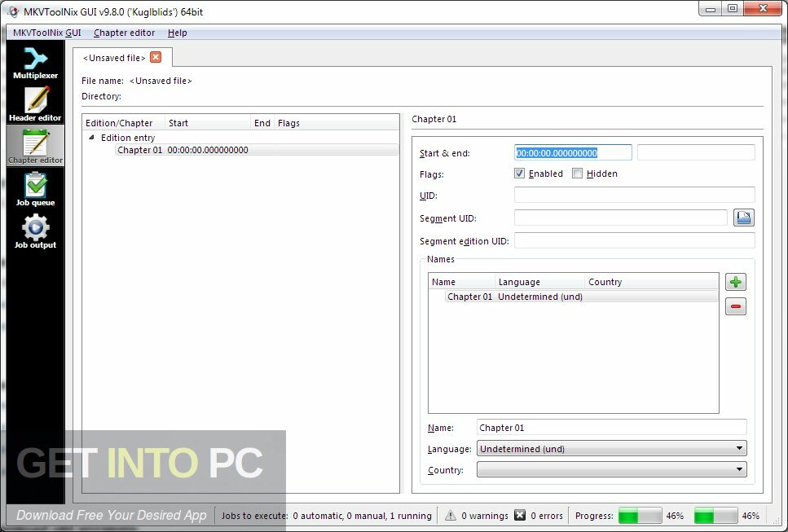Maximize the MKVToolNix window
The width and height of the screenshot is (788, 532).
pos(733,8)
